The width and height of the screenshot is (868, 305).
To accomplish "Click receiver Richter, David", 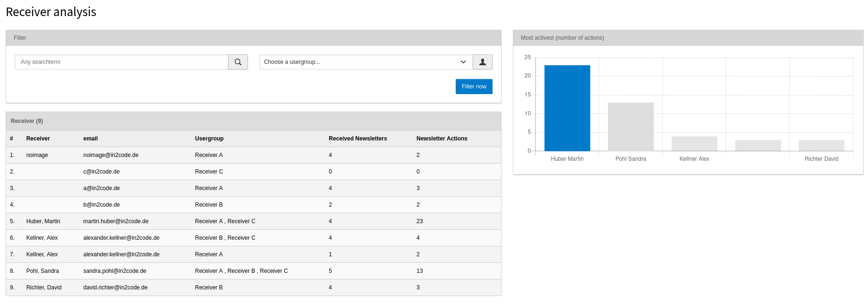I will pos(44,288).
